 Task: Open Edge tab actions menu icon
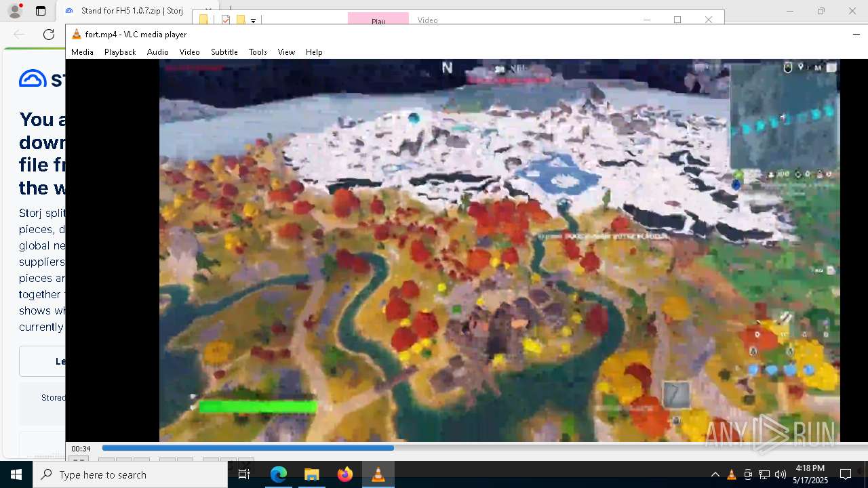click(x=41, y=11)
